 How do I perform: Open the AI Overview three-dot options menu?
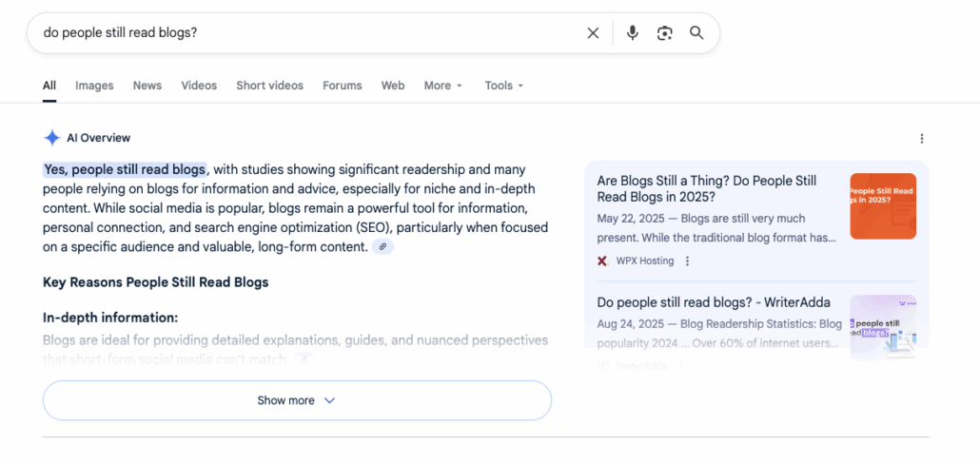[x=921, y=139]
